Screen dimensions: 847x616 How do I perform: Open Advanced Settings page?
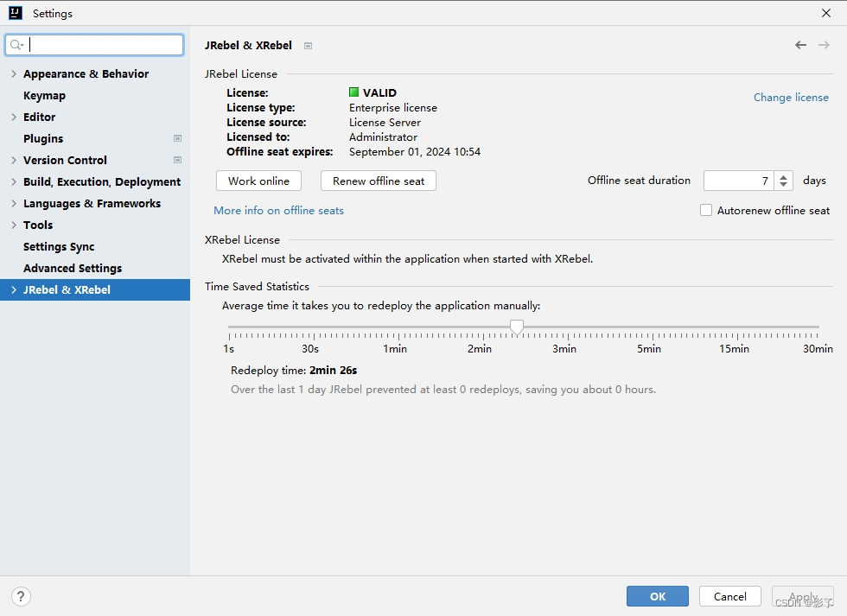pos(73,269)
